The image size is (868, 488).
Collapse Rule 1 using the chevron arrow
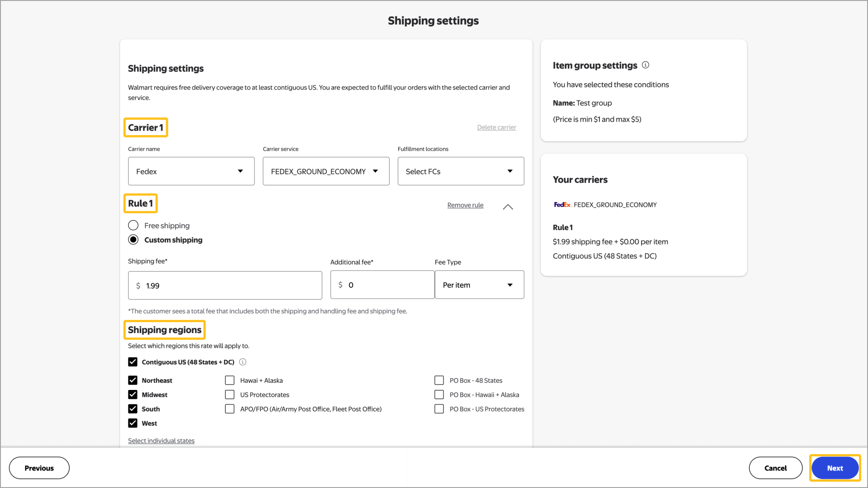tap(507, 207)
